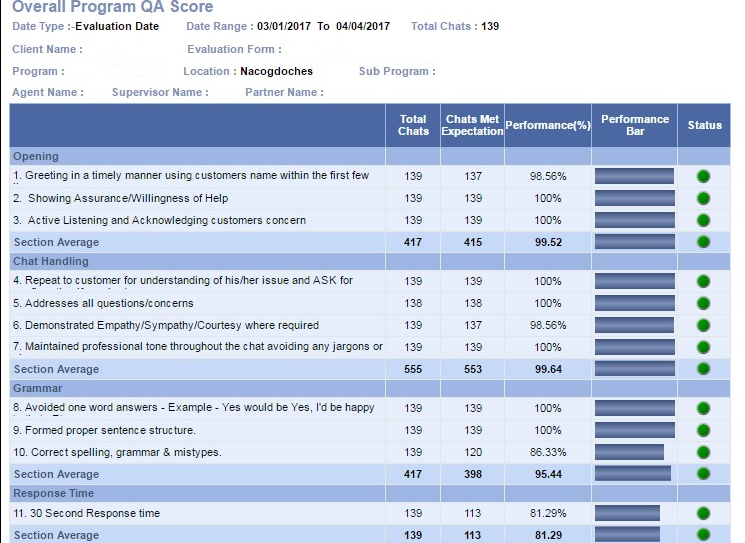Click performance bar for Correct spelling, grammar & mistypes
This screenshot has height=543, width=745.
pyautogui.click(x=629, y=452)
